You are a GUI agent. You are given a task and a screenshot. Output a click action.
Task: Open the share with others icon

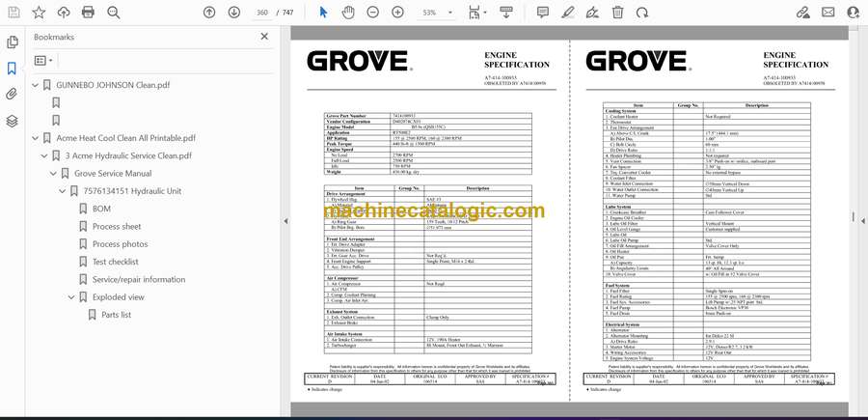pyautogui.click(x=854, y=13)
